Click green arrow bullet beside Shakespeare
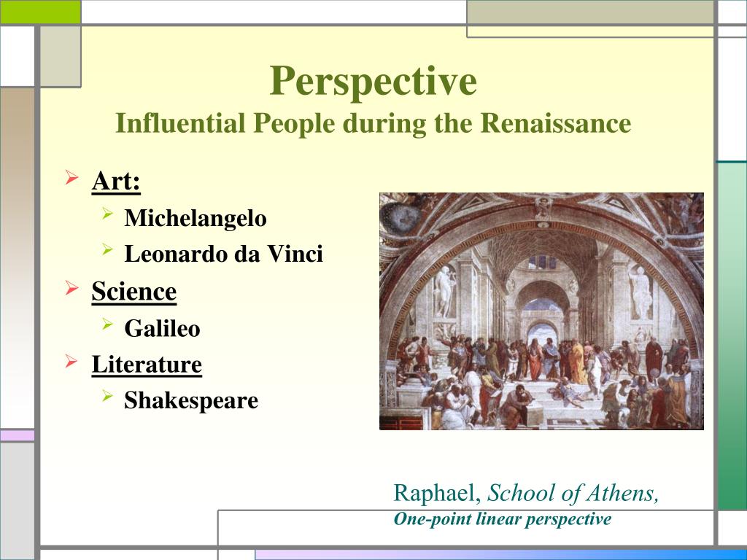Image resolution: width=747 pixels, height=560 pixels. [108, 395]
